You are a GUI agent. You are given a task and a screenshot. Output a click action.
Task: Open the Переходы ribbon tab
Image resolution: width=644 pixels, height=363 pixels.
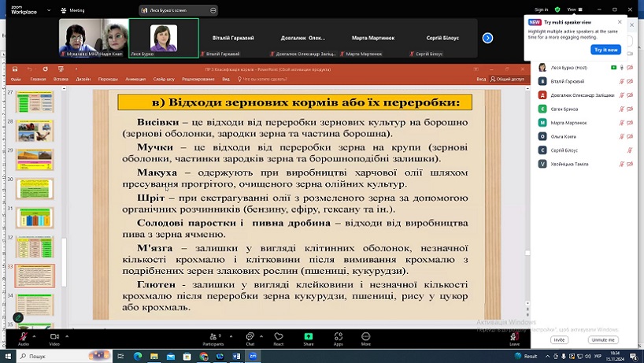click(x=108, y=80)
